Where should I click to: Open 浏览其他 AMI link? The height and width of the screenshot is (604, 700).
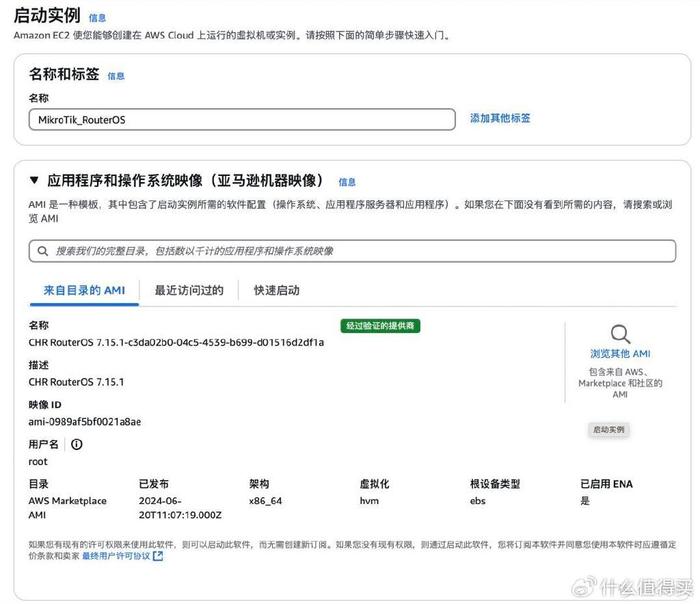pos(620,354)
